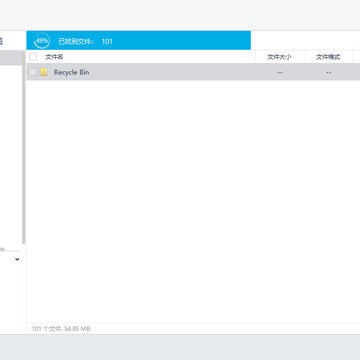
Task: Sort the list by the 文件名 column
Action: click(54, 57)
